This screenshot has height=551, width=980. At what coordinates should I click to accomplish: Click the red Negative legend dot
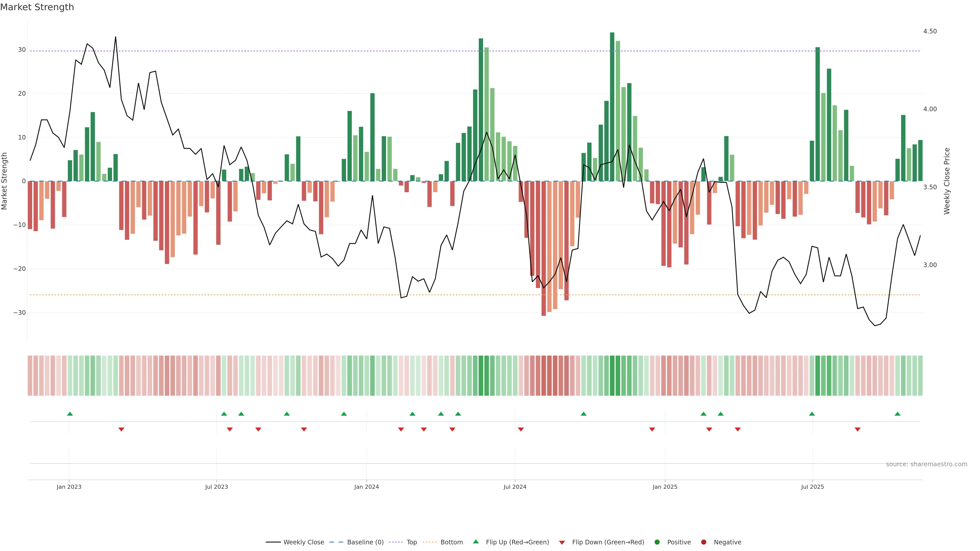click(703, 542)
